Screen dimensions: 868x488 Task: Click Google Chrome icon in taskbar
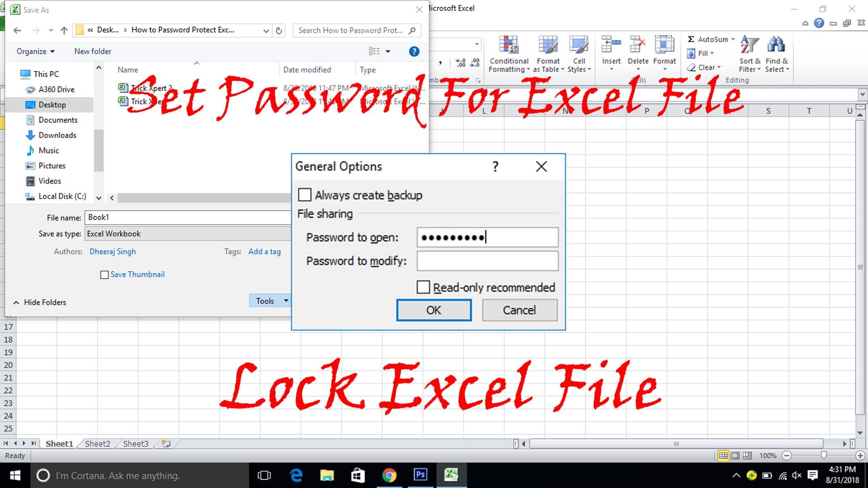[388, 475]
